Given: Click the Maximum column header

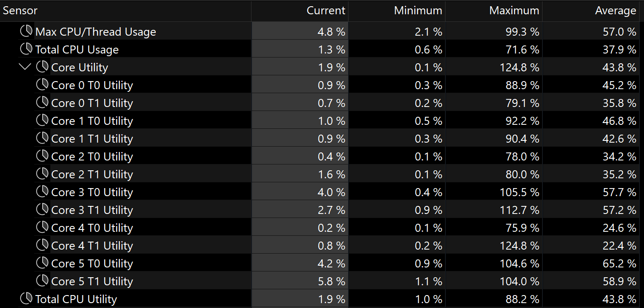Looking at the screenshot, I should pos(494,11).
